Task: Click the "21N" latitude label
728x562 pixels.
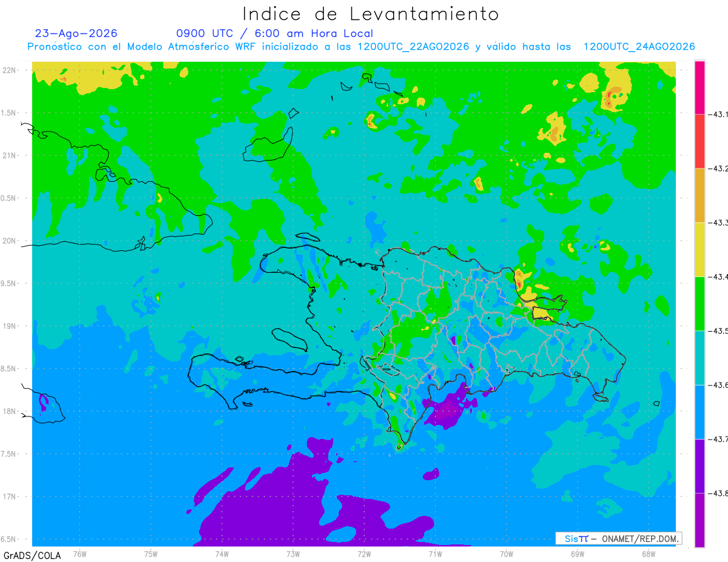Action: 10,155
